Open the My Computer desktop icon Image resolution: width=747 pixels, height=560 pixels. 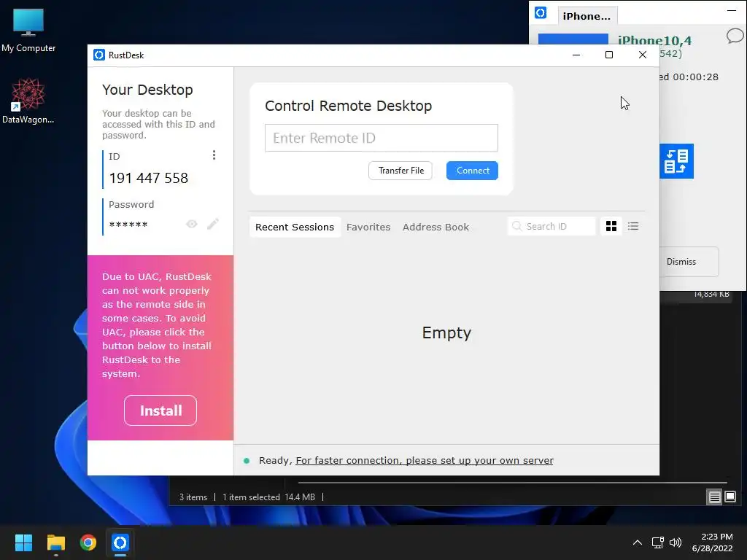pyautogui.click(x=28, y=31)
